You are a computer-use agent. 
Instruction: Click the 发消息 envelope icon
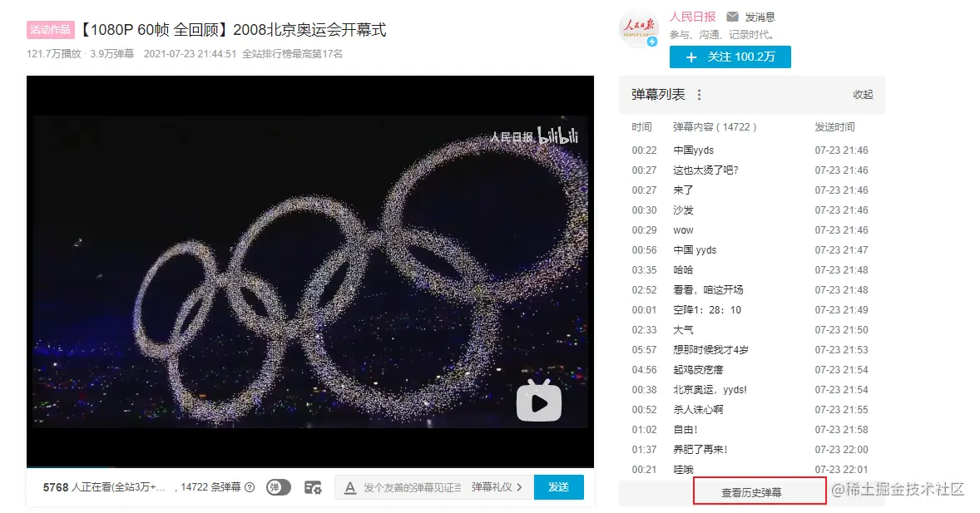[732, 17]
